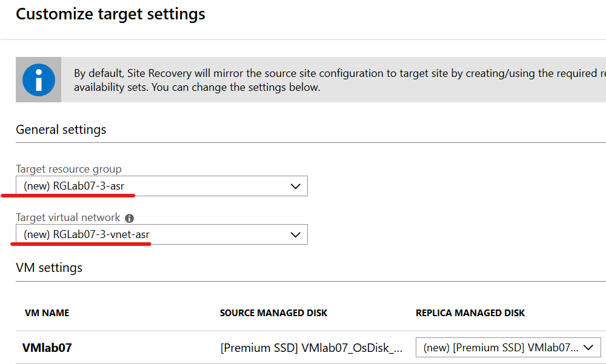Expand the Target resource group dropdown arrow
Image resolution: width=606 pixels, height=364 pixels.
[x=296, y=187]
